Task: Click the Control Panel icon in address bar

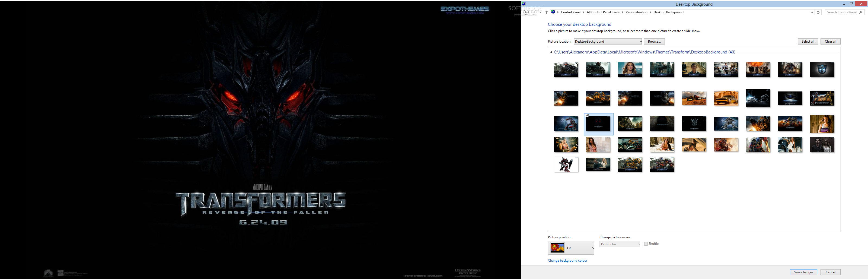Action: pos(553,12)
